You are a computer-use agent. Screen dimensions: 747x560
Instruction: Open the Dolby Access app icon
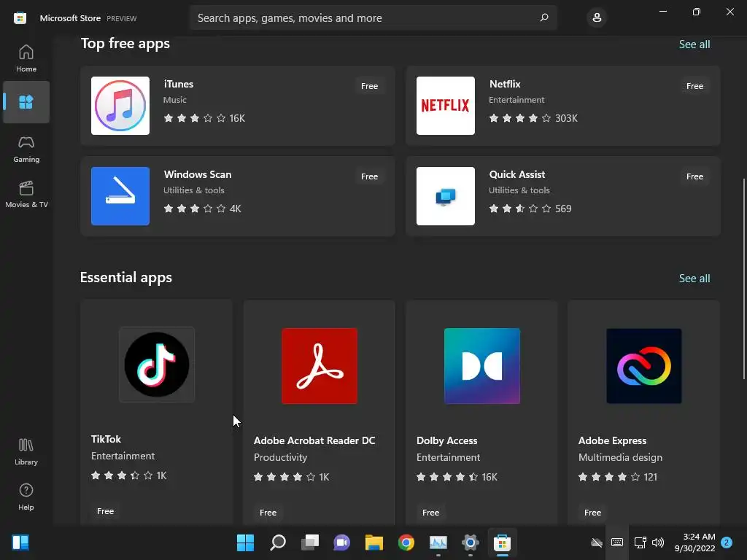(481, 366)
